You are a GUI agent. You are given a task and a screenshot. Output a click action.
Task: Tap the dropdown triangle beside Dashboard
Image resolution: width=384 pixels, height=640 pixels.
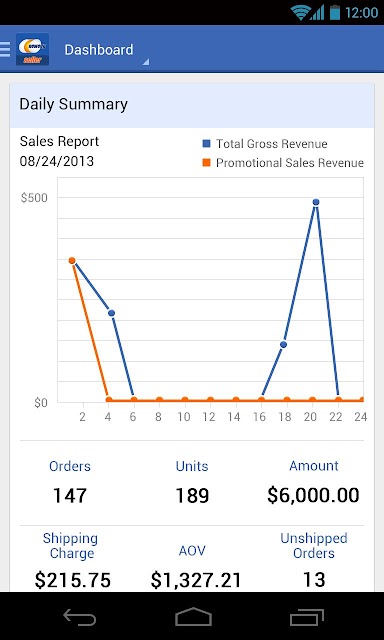pyautogui.click(x=146, y=62)
